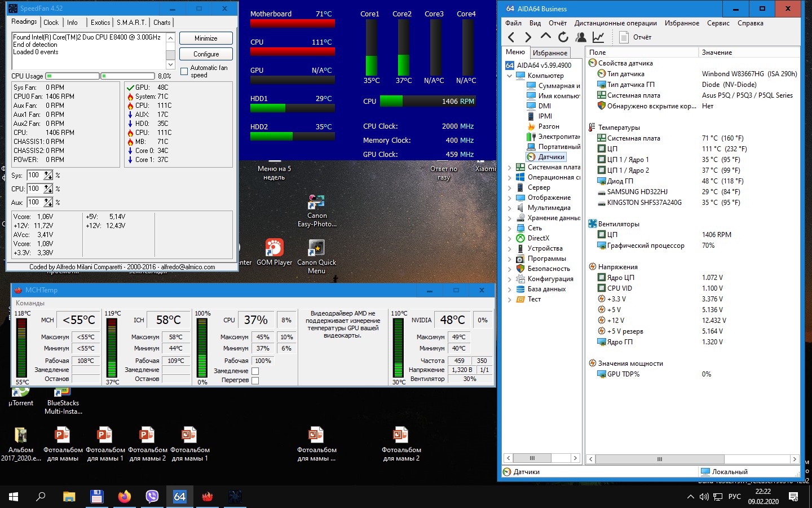
Task: Click the Отчёт report toolbar button
Action: (635, 37)
